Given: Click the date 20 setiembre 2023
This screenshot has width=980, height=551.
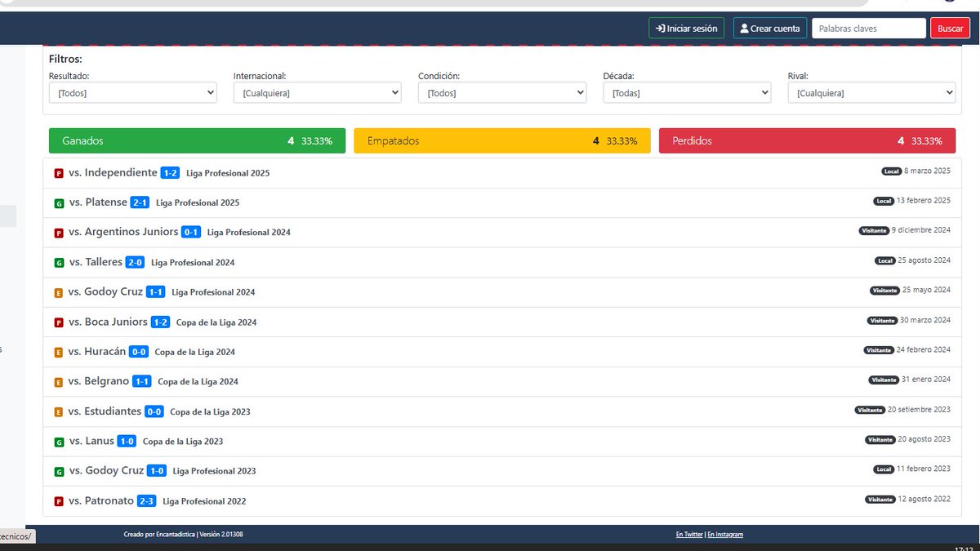Looking at the screenshot, I should point(919,410).
